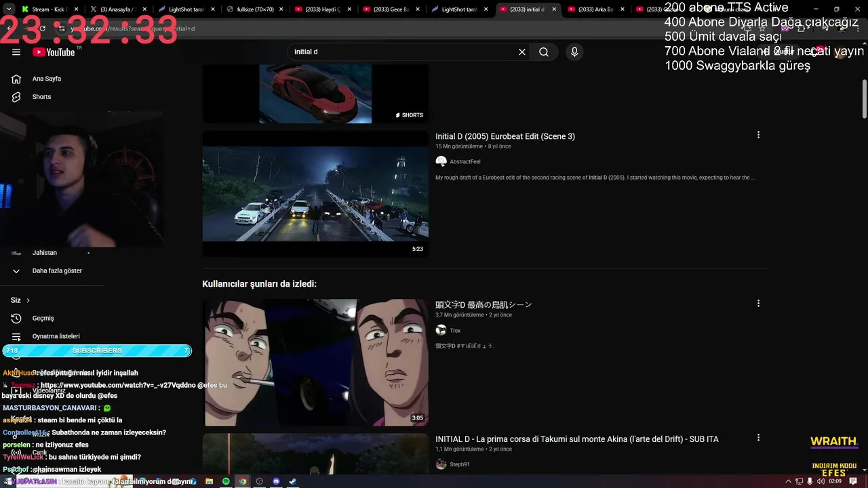Click the Eurobeat Edit video description text
Viewport: 868px width, 488px height.
(x=595, y=178)
